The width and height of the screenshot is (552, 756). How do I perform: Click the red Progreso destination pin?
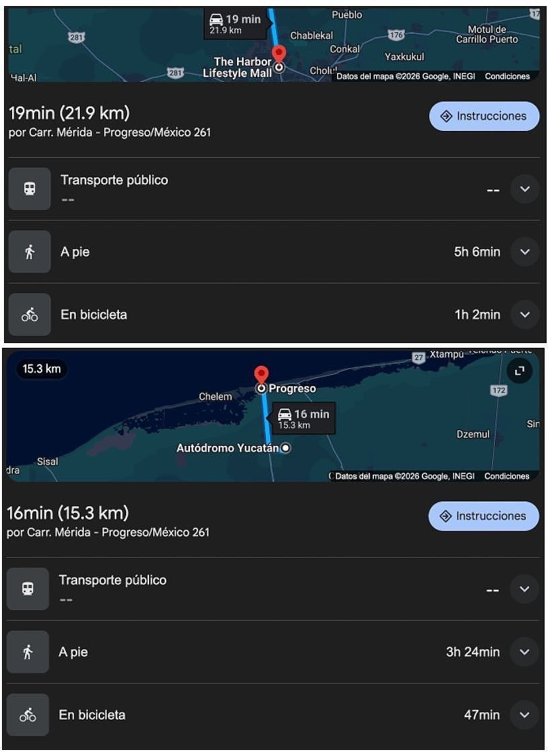(x=261, y=376)
